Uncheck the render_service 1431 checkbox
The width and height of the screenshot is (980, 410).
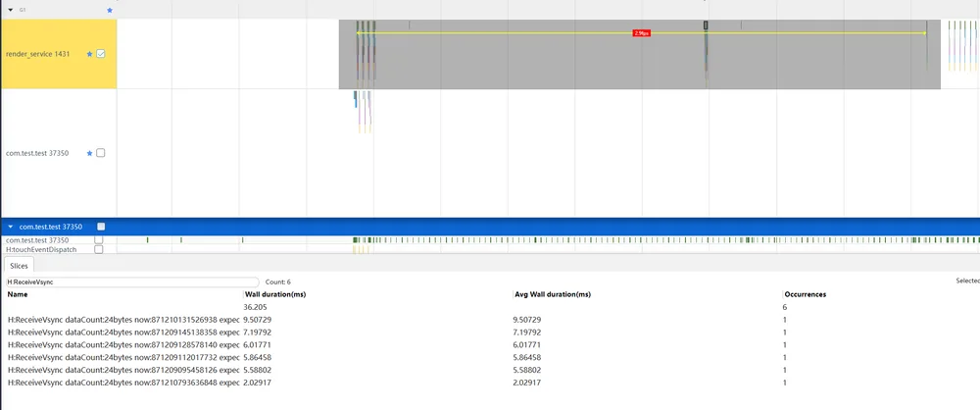coord(101,54)
